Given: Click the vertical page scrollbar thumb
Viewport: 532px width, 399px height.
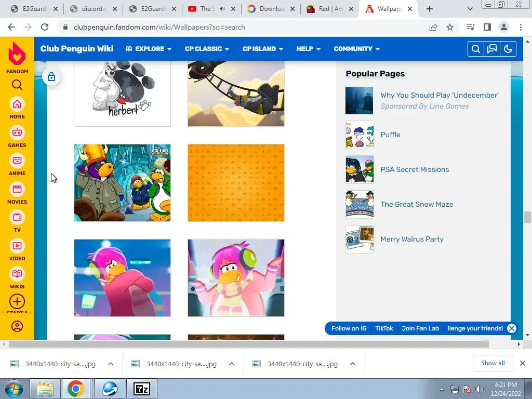Looking at the screenshot, I should point(527,217).
